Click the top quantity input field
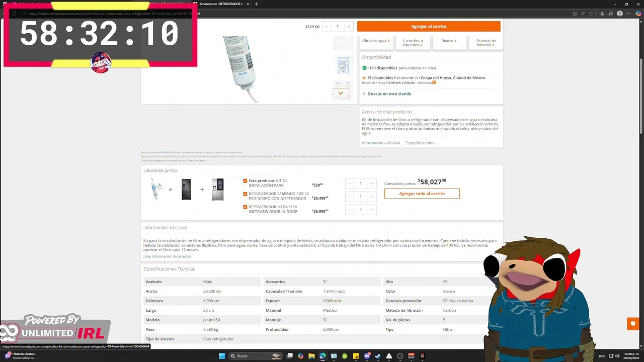The width and height of the screenshot is (644, 362). tap(338, 27)
